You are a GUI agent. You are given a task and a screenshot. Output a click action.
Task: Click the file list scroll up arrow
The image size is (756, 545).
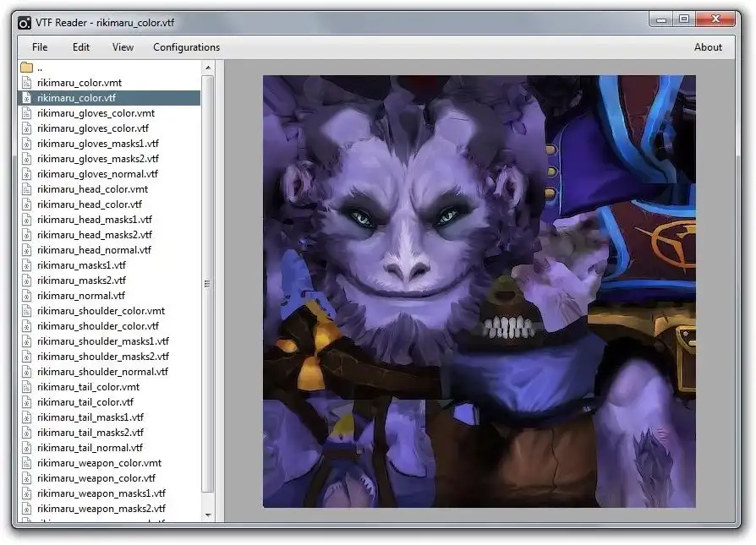(208, 67)
